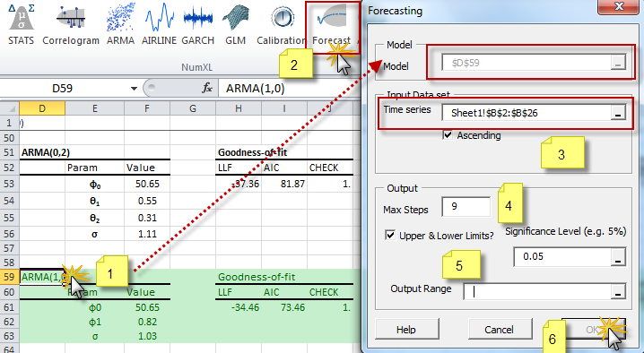Launch the Correlogram tool

[x=71, y=23]
